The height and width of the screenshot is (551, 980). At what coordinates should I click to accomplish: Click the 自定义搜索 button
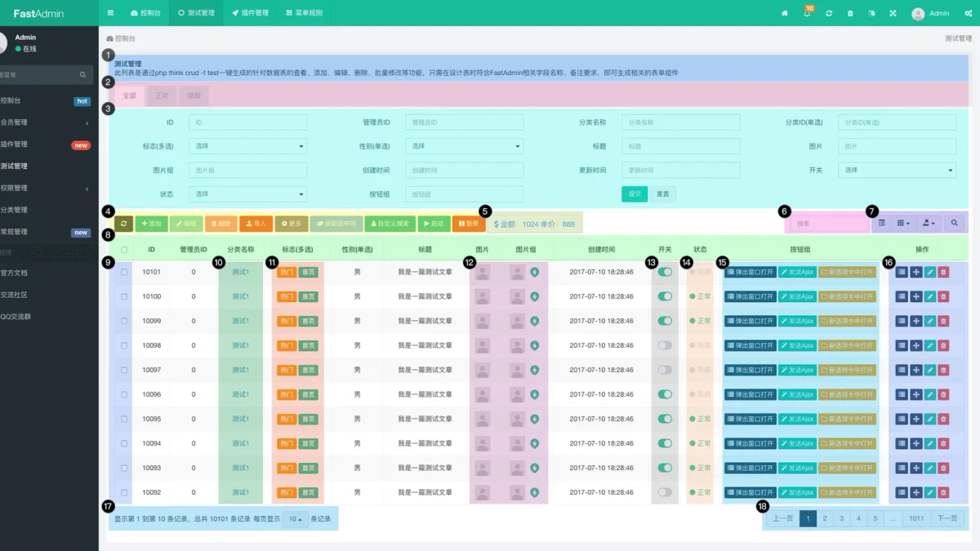(390, 223)
